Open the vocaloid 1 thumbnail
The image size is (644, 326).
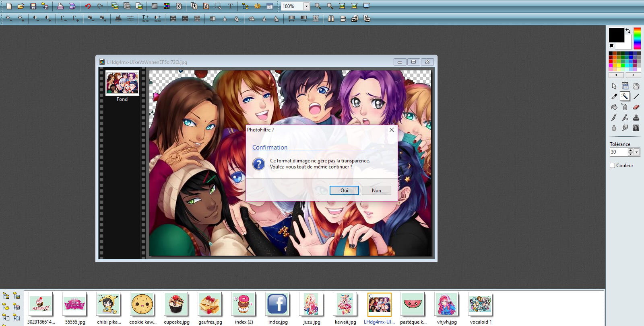(480, 304)
